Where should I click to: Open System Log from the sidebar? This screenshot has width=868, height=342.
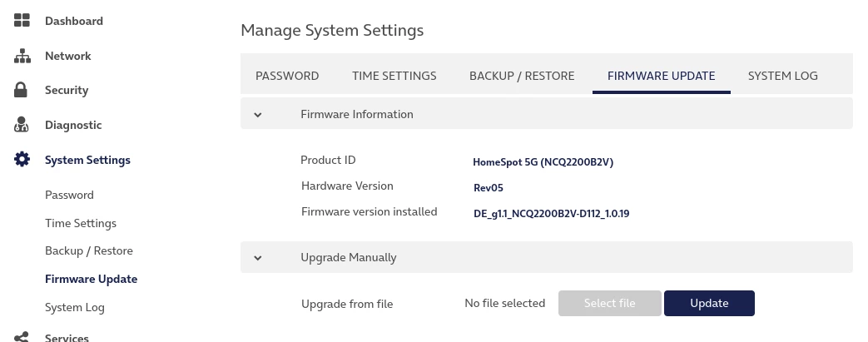tap(75, 307)
